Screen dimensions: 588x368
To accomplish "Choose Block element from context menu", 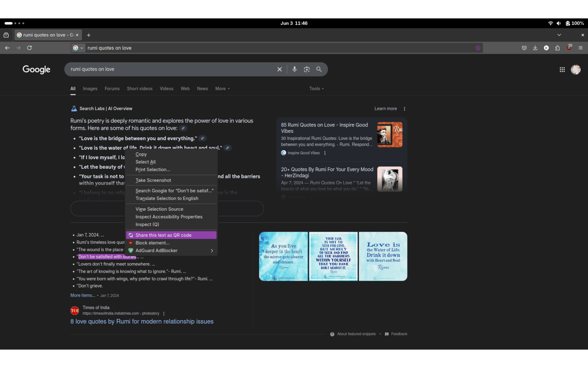I will pos(171,243).
